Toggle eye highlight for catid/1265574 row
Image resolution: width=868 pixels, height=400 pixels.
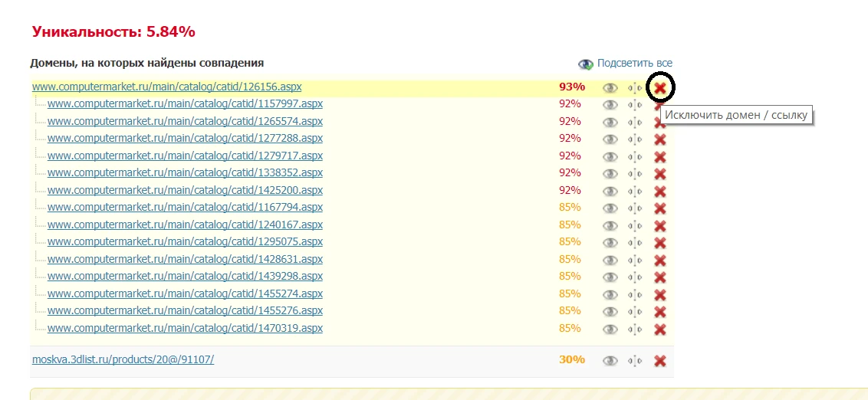(610, 123)
